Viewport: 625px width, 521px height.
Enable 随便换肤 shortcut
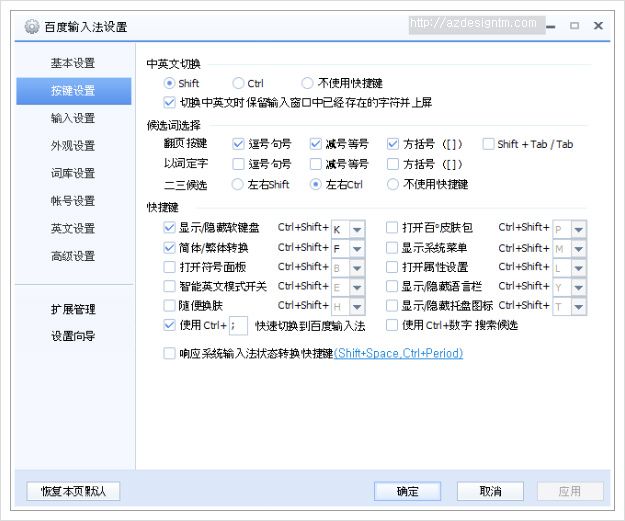(169, 306)
